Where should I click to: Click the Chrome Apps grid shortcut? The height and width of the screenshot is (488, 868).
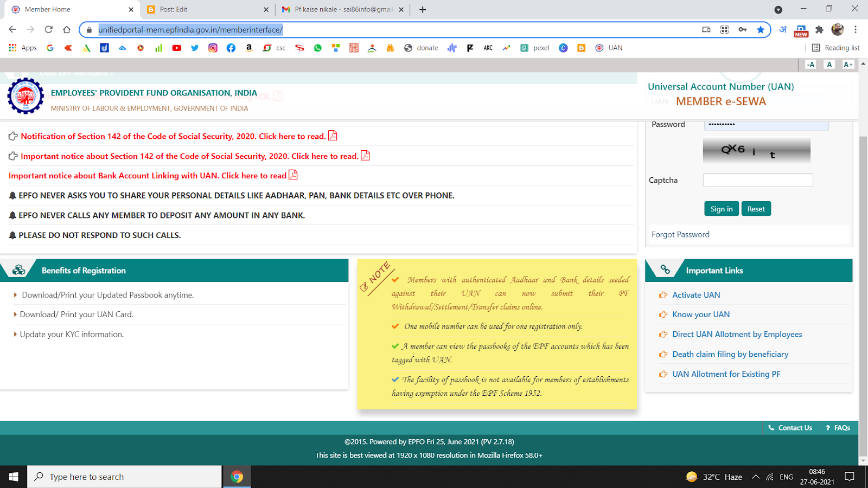(x=22, y=48)
